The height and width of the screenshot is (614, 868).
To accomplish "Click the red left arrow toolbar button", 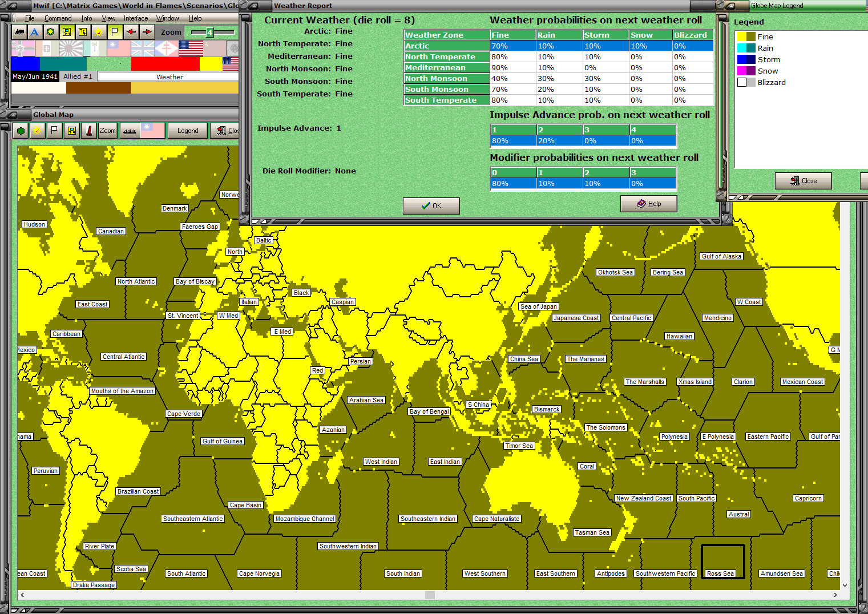I will (131, 32).
